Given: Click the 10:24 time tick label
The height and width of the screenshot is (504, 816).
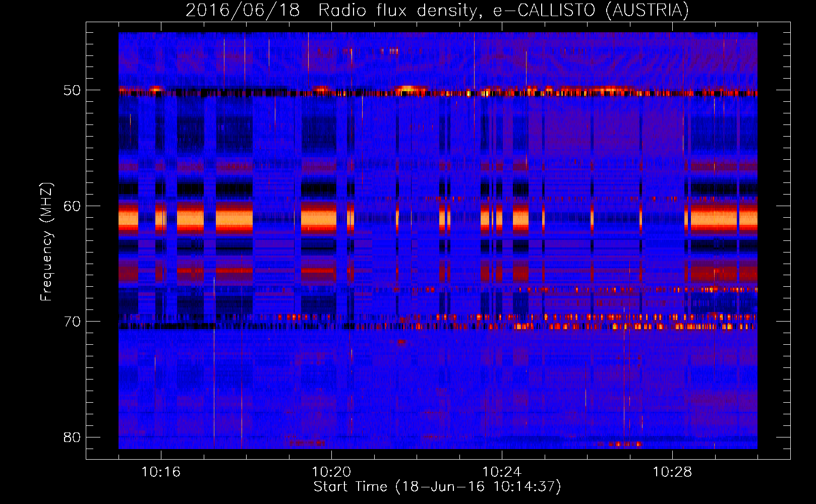Looking at the screenshot, I should (502, 472).
